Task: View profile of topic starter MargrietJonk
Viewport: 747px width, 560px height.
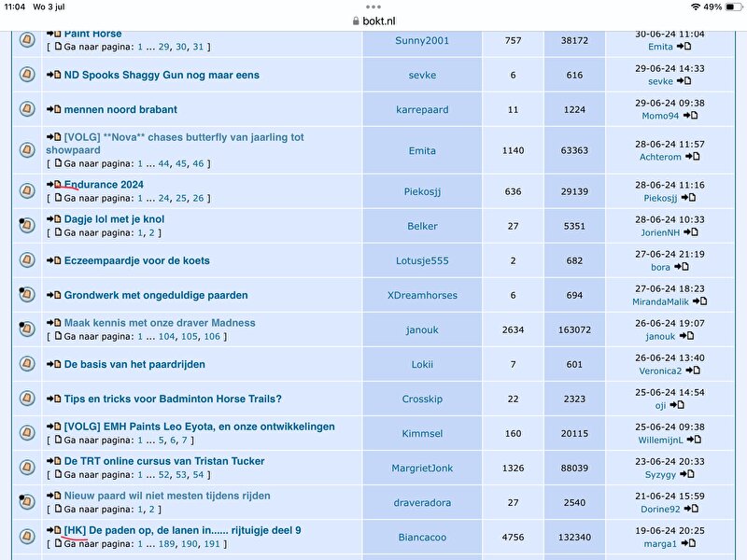Action: (x=422, y=469)
